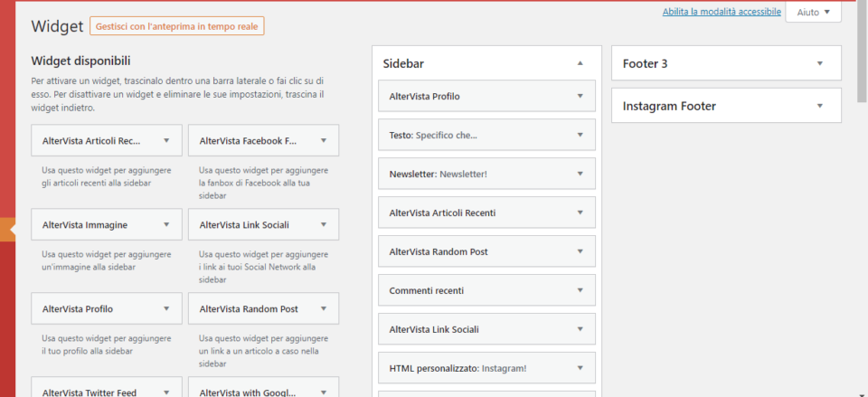Expand the Instagram Footer widget area
This screenshot has width=868, height=397.
tap(820, 107)
